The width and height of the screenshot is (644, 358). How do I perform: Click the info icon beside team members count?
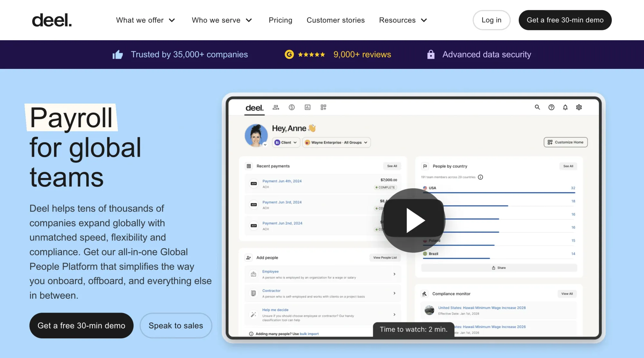(x=480, y=177)
